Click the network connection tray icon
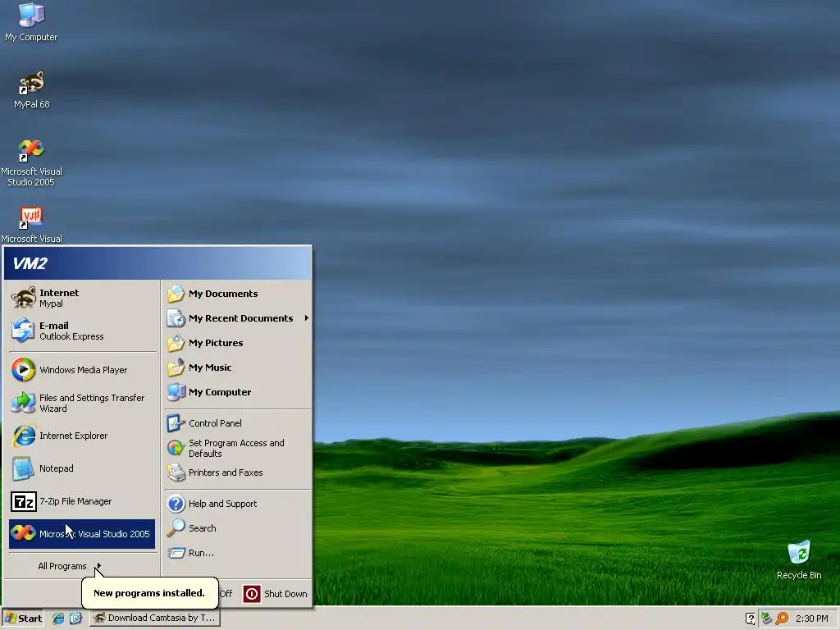Screen dimensions: 840x630 [x=767, y=619]
